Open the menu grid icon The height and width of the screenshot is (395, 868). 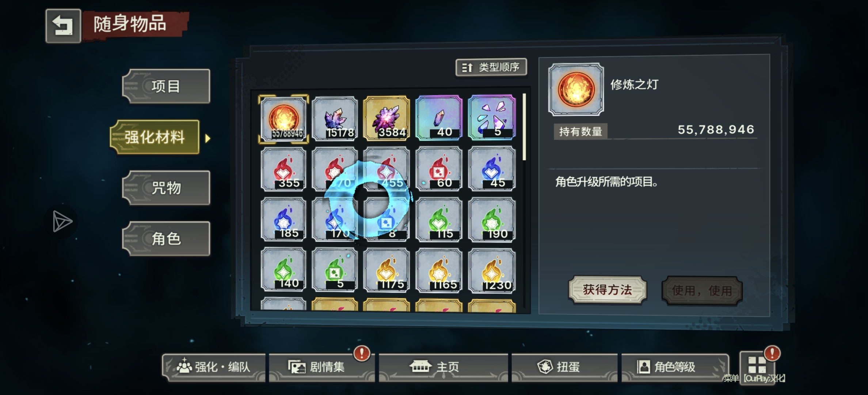757,365
